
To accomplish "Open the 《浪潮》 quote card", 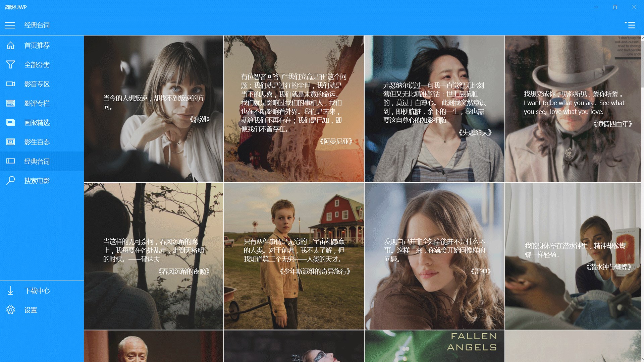I will click(154, 109).
